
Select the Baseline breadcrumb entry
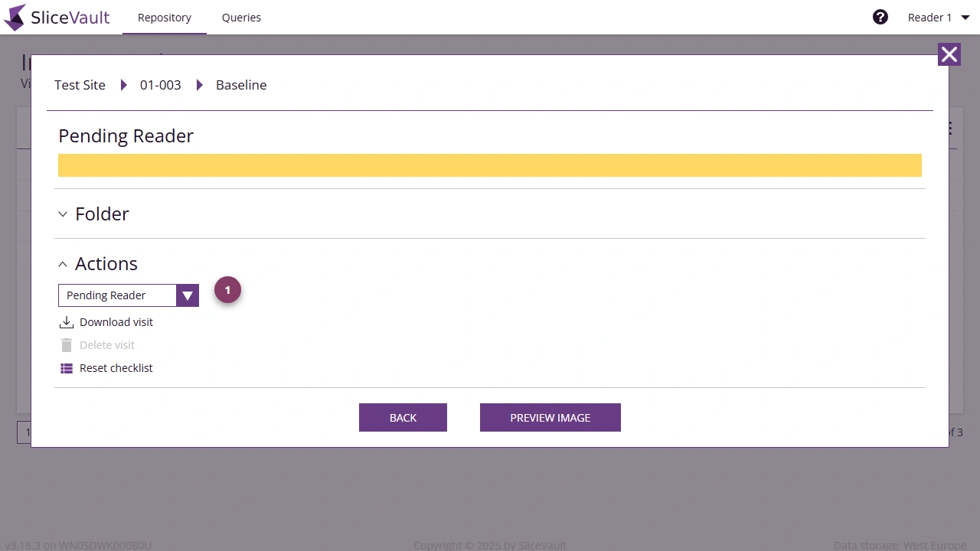(241, 85)
